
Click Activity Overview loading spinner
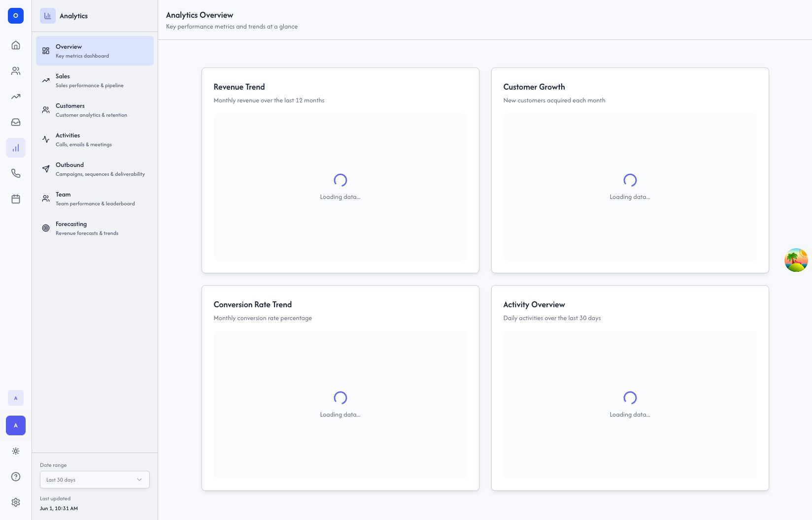coord(630,398)
